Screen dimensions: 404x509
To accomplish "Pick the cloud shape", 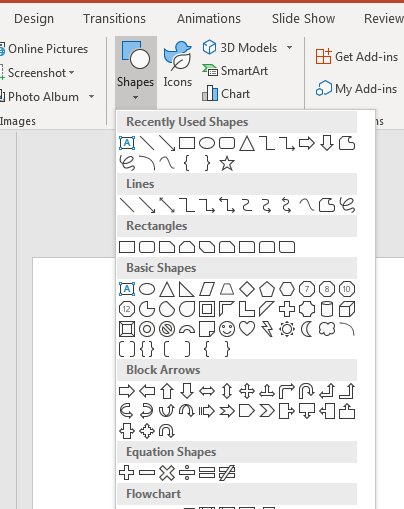I will tap(327, 329).
